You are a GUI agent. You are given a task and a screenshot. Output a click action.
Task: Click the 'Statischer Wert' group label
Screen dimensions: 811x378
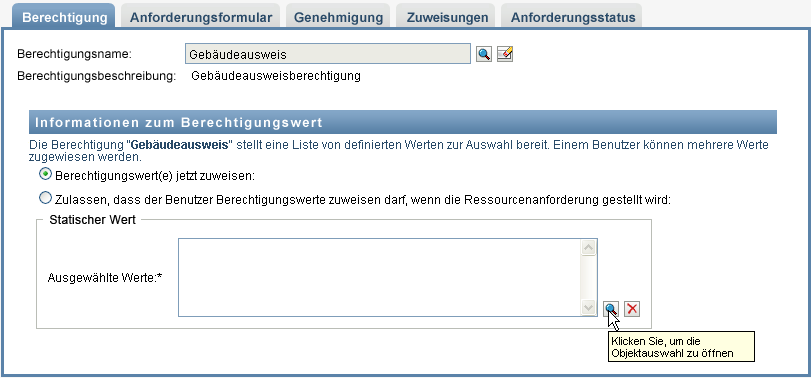(93, 220)
